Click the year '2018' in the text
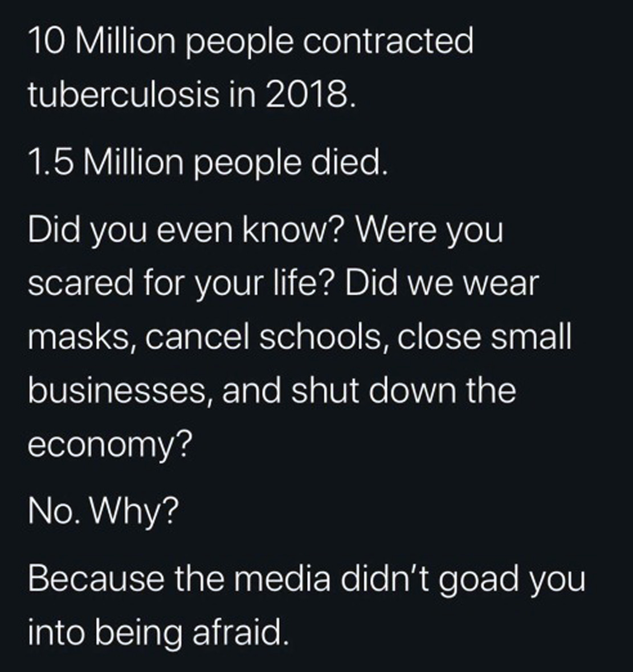This screenshot has width=633, height=672. (x=306, y=94)
